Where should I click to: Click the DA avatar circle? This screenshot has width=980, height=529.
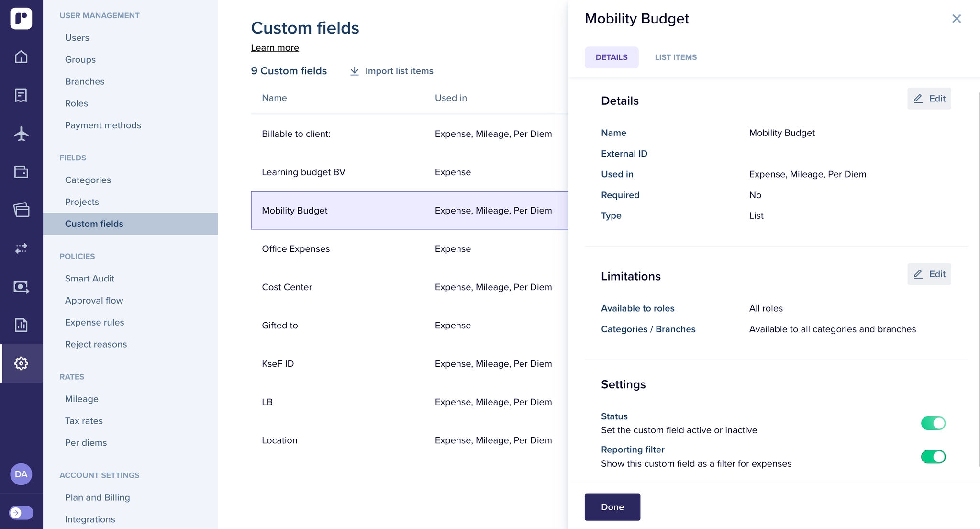(21, 474)
